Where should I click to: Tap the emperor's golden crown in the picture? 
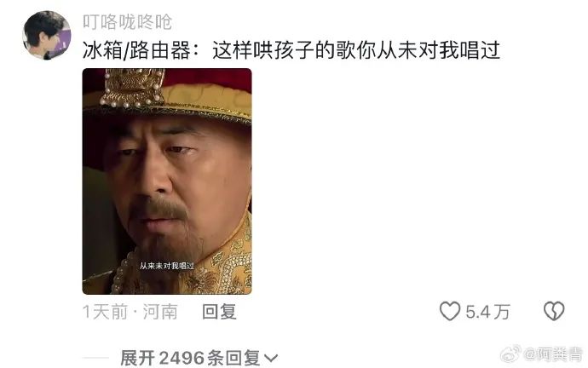click(133, 87)
